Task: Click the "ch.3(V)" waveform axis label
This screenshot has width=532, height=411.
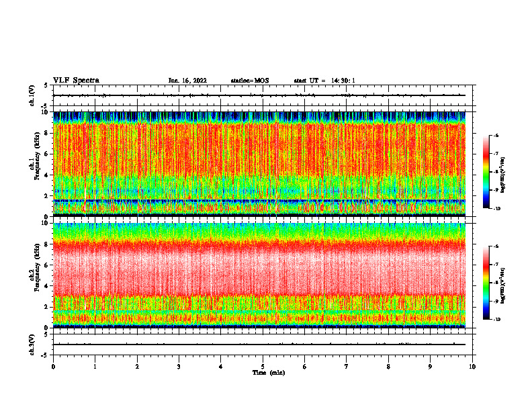Action: pos(32,345)
